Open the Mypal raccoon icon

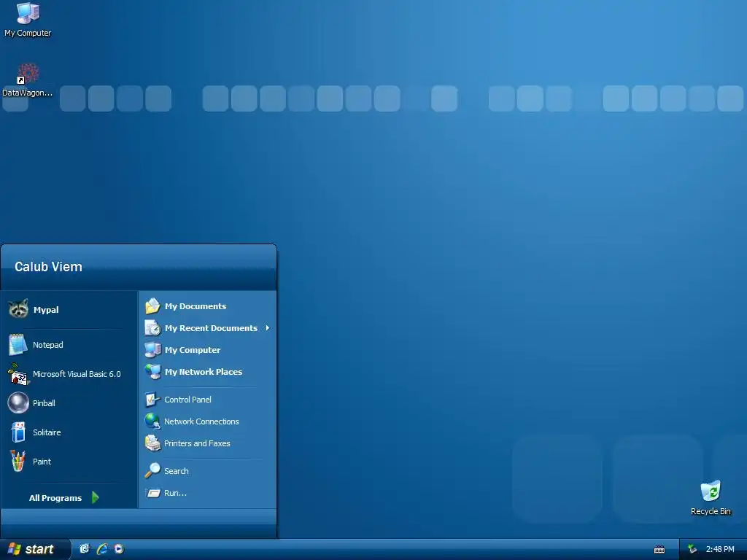pos(18,309)
